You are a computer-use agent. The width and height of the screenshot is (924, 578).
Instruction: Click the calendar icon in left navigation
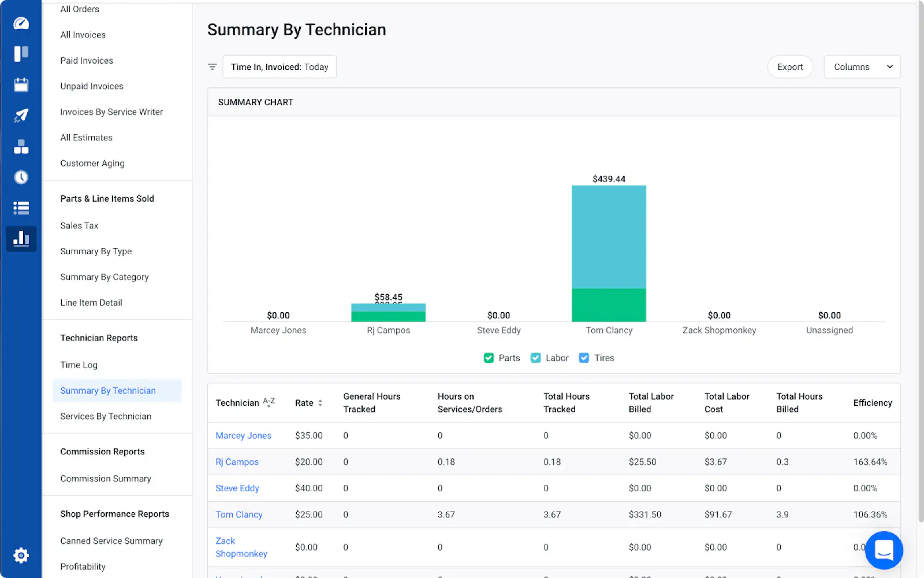tap(21, 85)
